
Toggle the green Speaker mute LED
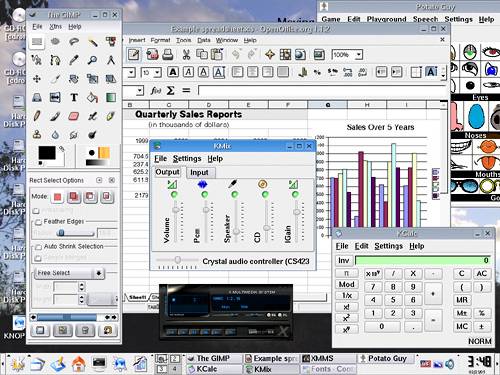(x=235, y=195)
